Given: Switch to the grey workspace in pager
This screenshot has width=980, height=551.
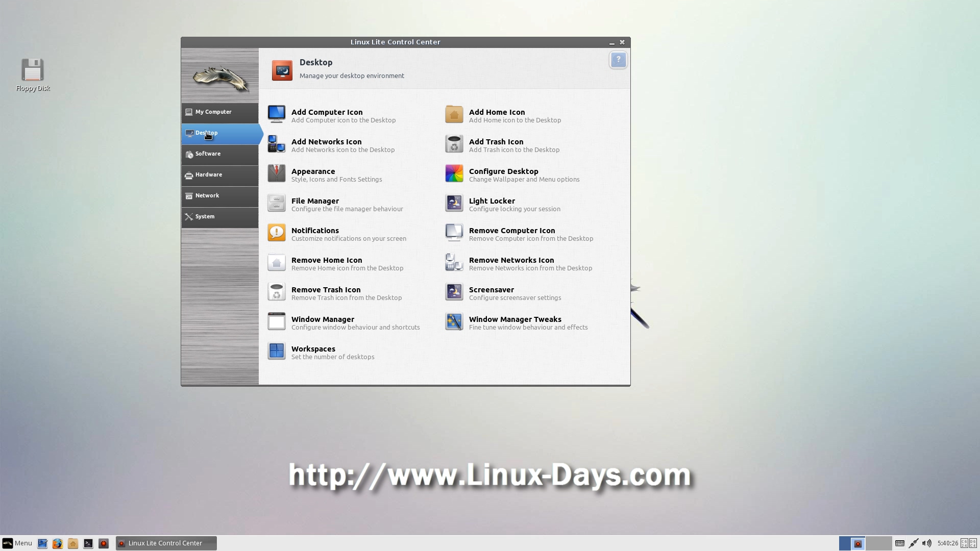Looking at the screenshot, I should coord(879,543).
